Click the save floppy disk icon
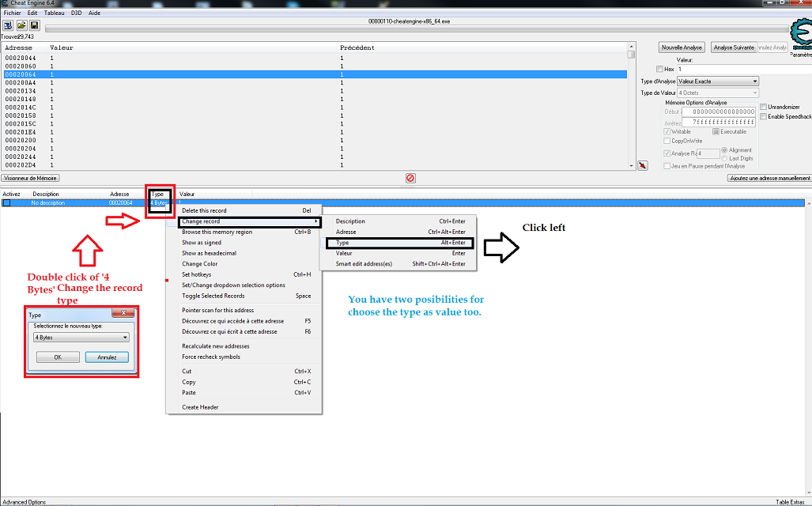Image resolution: width=812 pixels, height=506 pixels. coord(34,25)
